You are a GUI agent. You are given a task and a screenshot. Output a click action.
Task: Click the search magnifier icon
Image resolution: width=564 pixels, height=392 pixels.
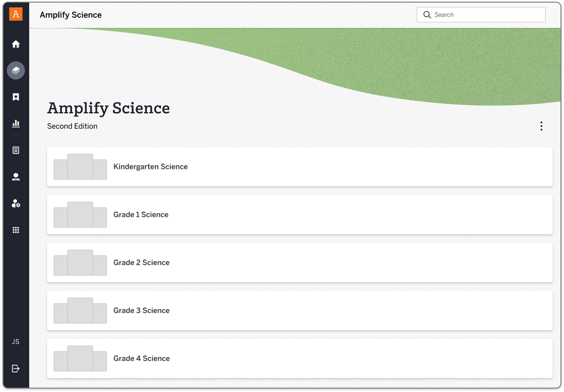pos(427,15)
